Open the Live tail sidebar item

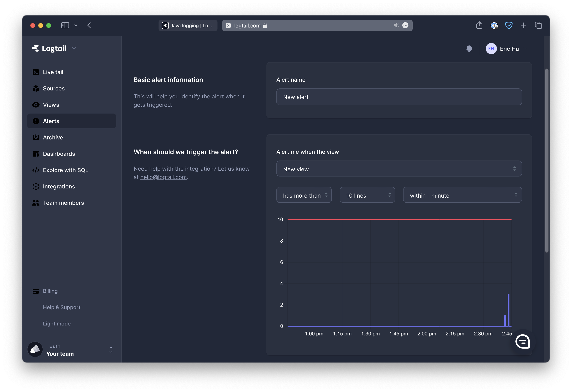[53, 72]
